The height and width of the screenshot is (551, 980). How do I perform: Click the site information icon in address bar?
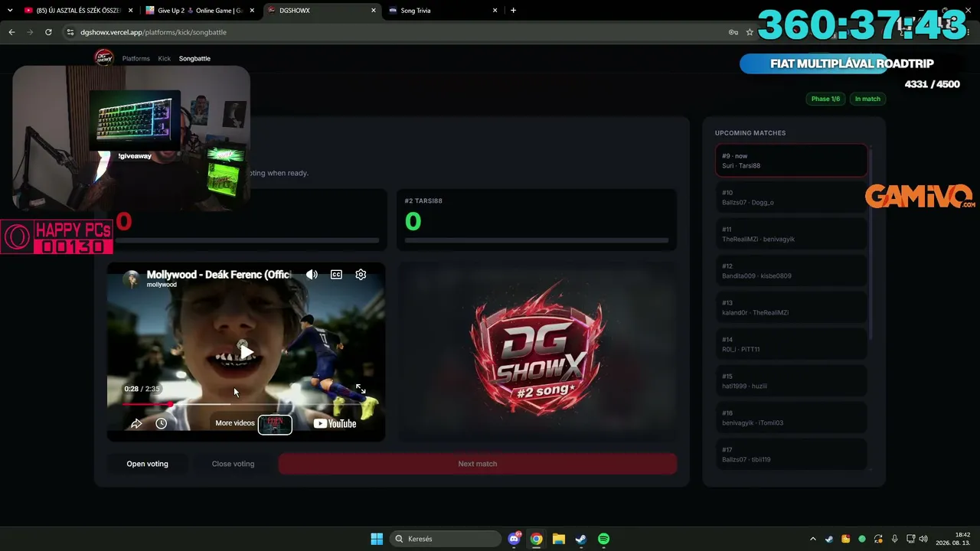[x=70, y=32]
